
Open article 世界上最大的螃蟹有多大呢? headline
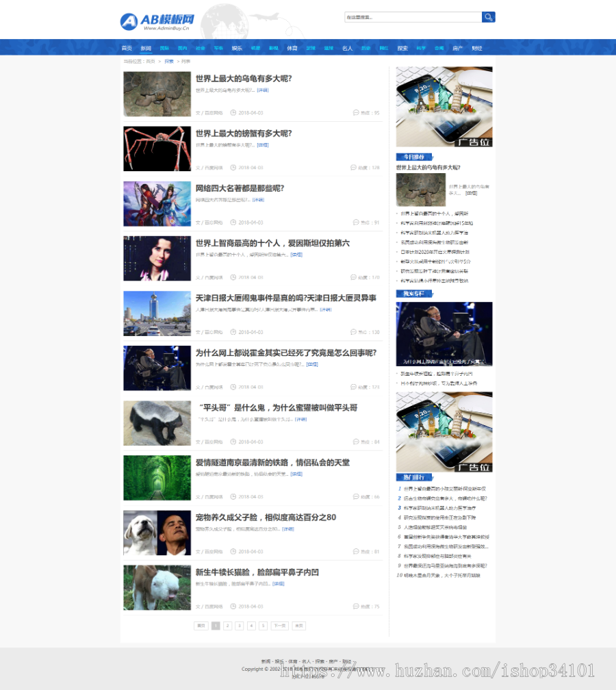pyautogui.click(x=244, y=133)
